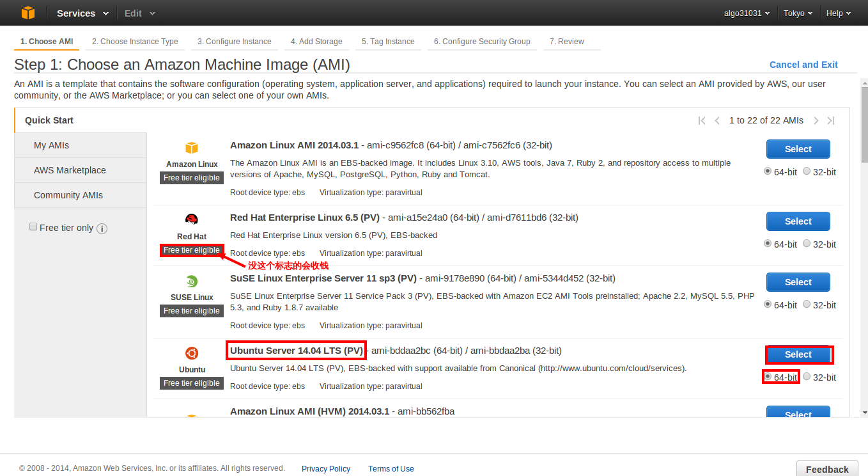Switch to step 5 Tag Instance
868x476 pixels.
(x=388, y=42)
